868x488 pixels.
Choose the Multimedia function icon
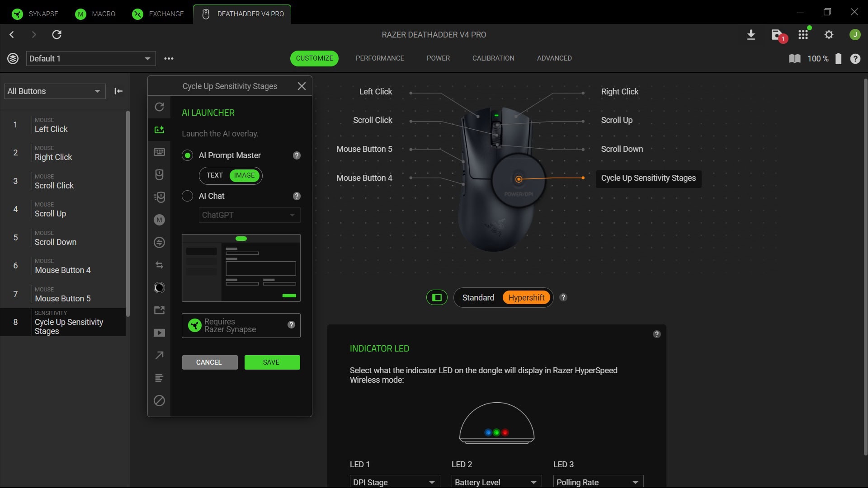point(159,333)
